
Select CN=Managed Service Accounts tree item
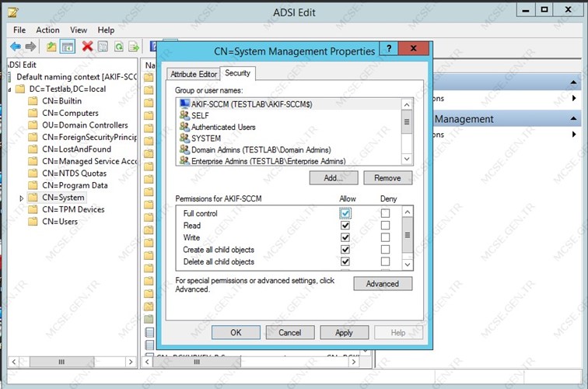coord(89,161)
